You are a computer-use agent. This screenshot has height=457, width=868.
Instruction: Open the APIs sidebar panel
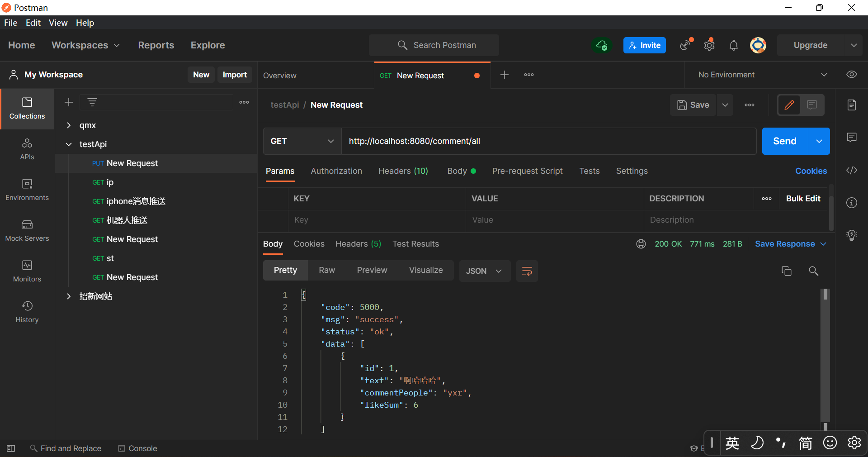point(27,149)
